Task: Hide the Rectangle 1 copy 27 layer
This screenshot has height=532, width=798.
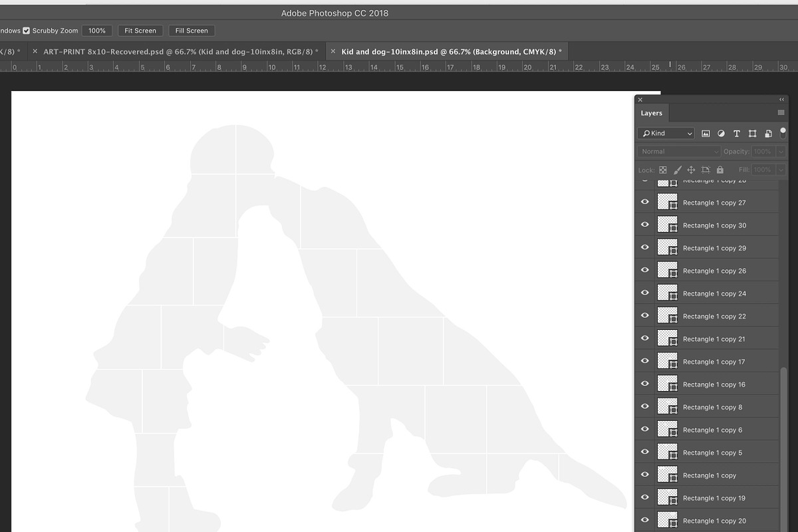Action: (x=644, y=202)
